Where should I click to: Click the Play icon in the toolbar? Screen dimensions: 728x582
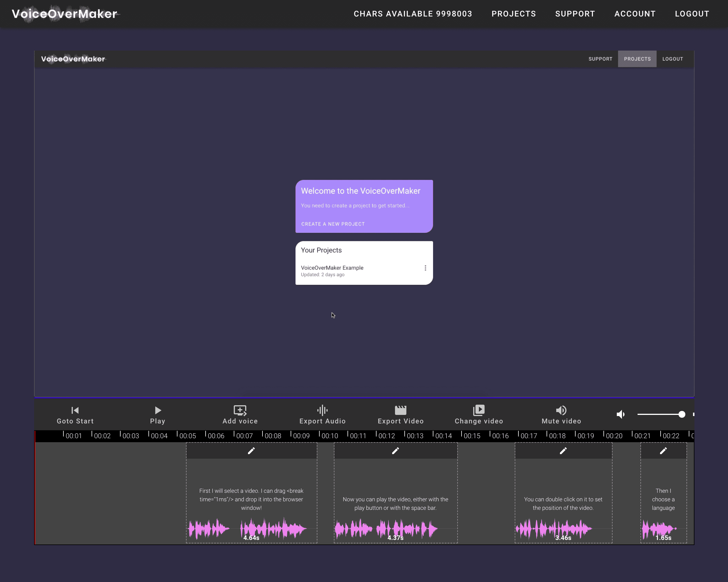pyautogui.click(x=158, y=410)
